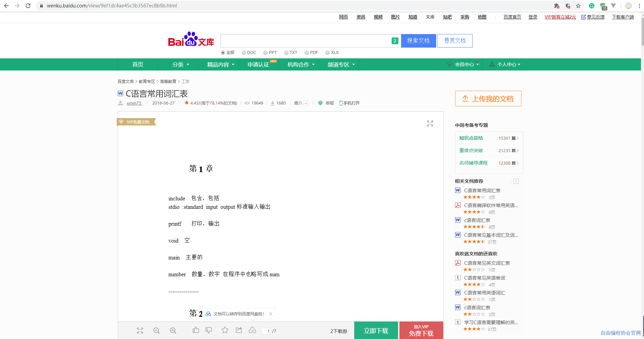The image size is (644, 339).
Task: Open 名师辅导课程 topic link
Action: [473, 163]
